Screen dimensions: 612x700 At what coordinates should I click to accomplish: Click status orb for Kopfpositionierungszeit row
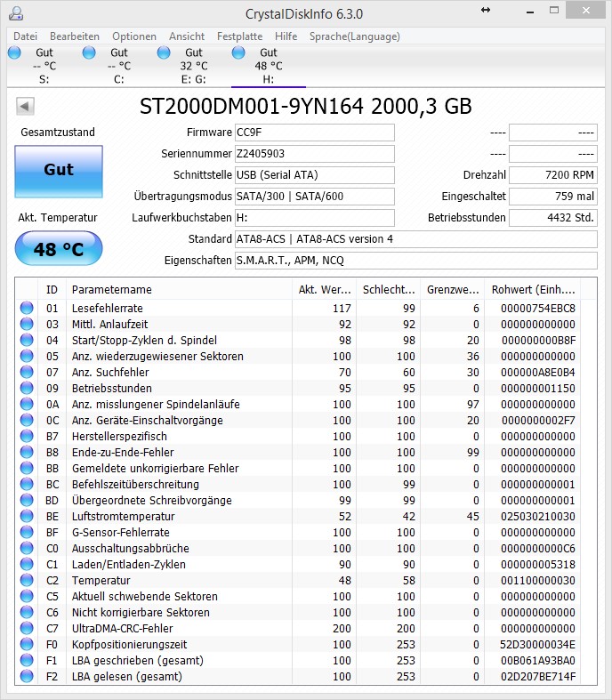click(27, 644)
